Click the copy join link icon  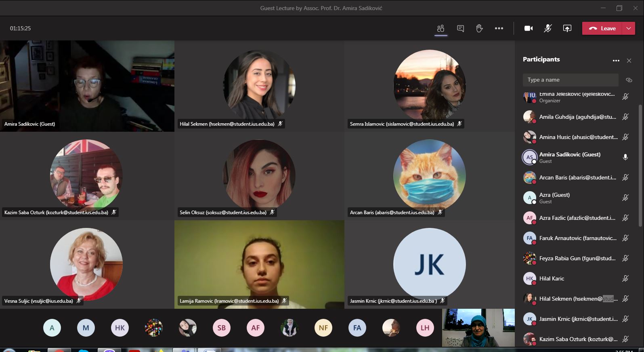click(629, 80)
